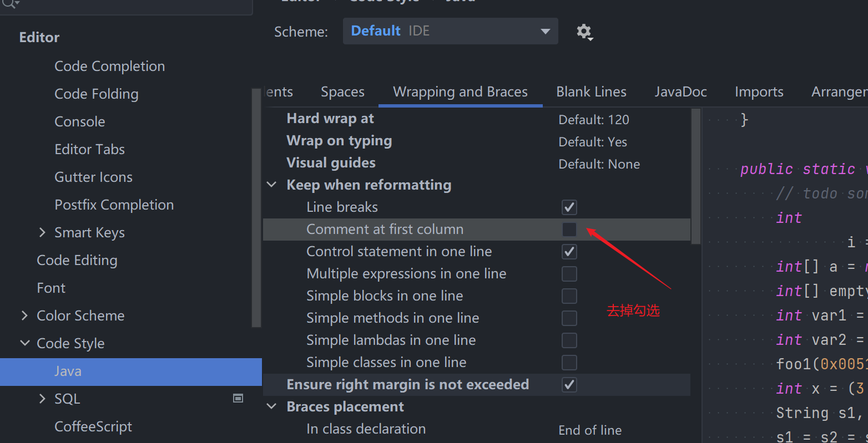Click the options list vertical scrollbar
Screen dimensions: 868x443
(696, 176)
